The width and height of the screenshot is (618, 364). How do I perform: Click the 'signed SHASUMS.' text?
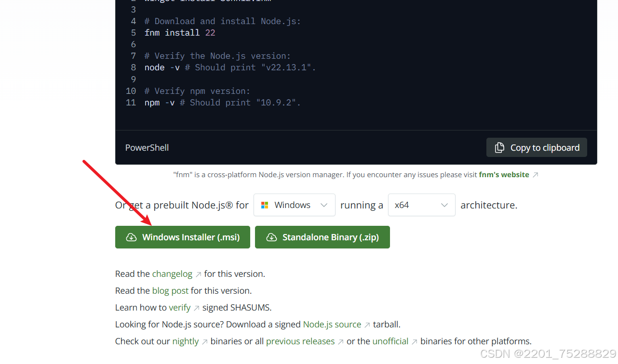pos(237,308)
